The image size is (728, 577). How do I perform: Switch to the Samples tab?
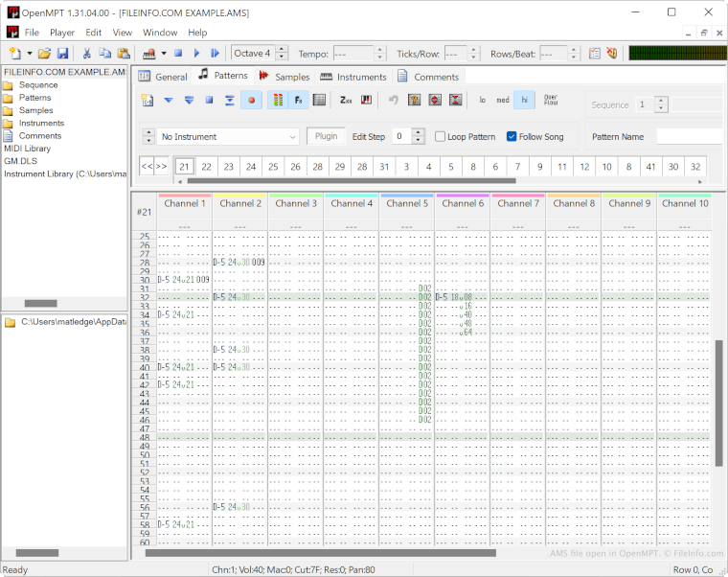(x=284, y=77)
